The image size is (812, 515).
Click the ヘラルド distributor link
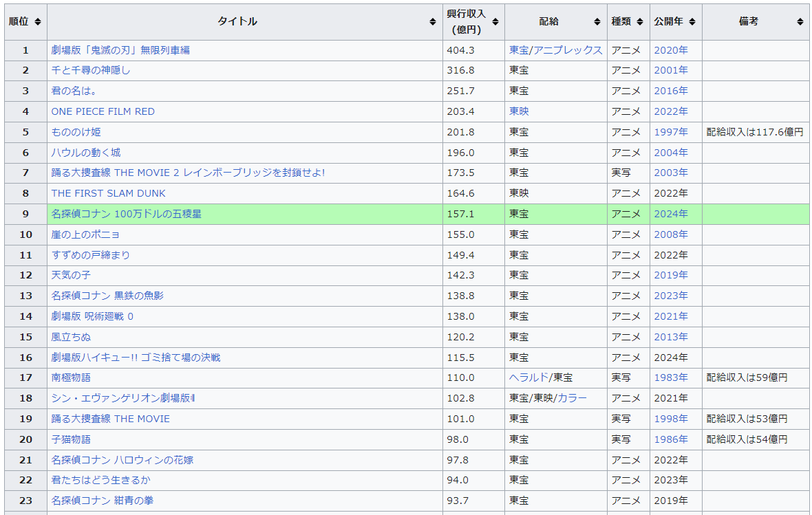pyautogui.click(x=528, y=377)
